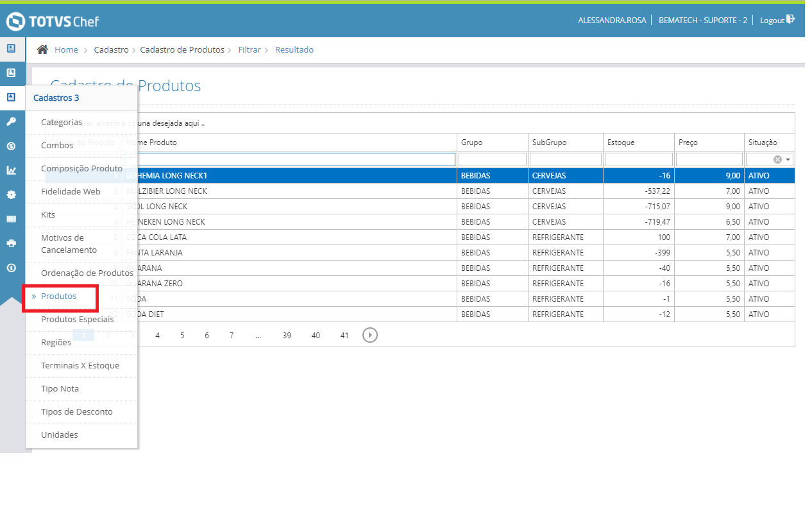Open the Situação filter dropdown arrow
This screenshot has width=812, height=525.
click(x=788, y=159)
